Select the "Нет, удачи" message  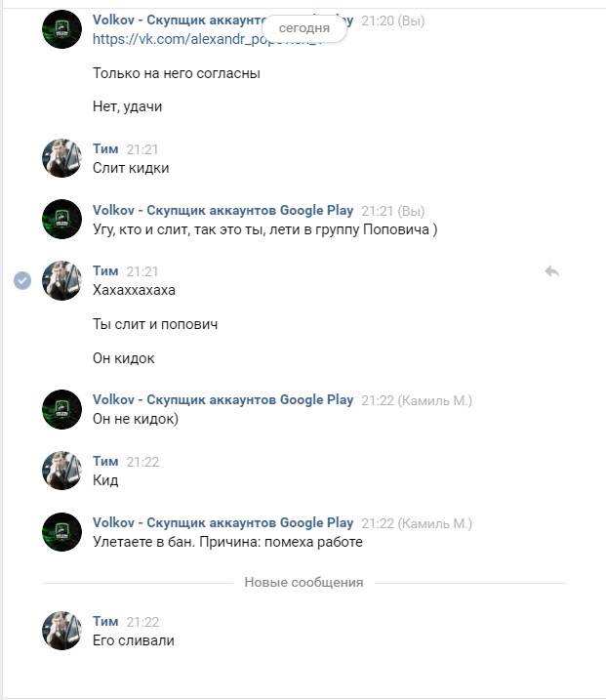point(127,106)
